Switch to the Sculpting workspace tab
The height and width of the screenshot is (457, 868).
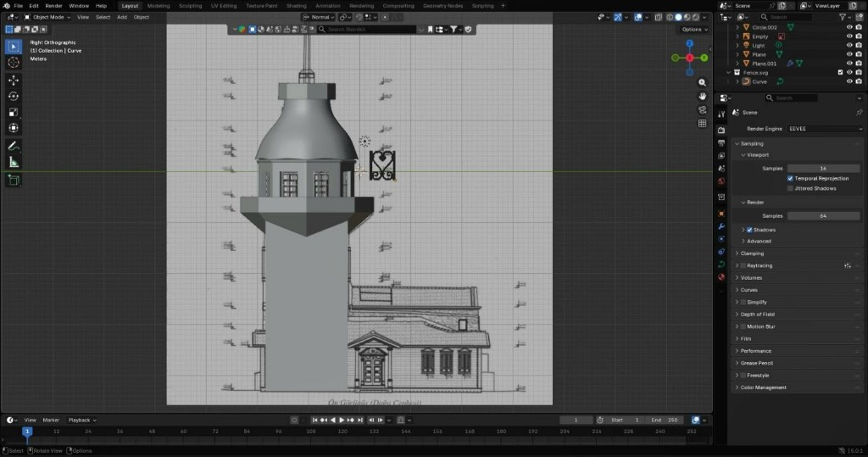pos(190,6)
